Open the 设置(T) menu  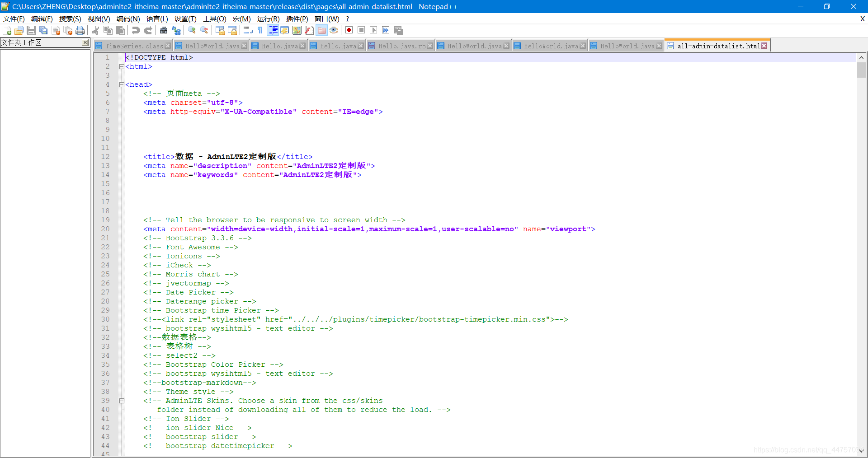(x=185, y=19)
